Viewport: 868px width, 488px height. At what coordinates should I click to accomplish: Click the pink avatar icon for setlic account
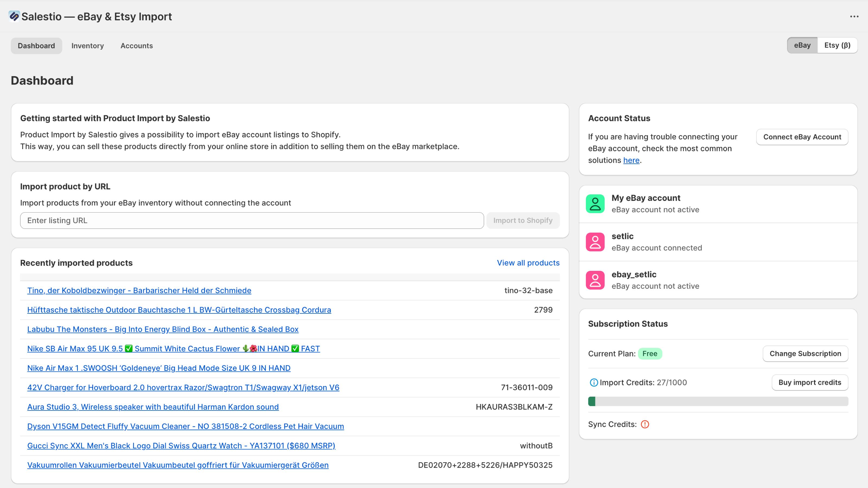595,242
